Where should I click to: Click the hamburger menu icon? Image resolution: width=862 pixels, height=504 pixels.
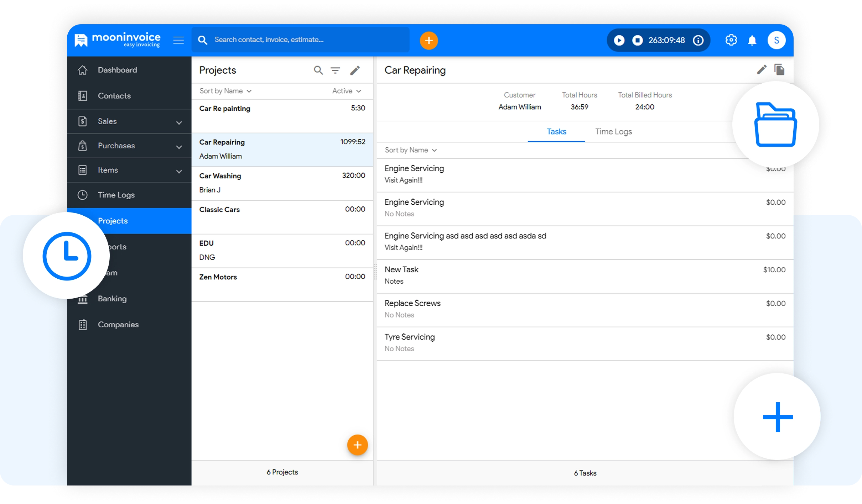pyautogui.click(x=178, y=40)
